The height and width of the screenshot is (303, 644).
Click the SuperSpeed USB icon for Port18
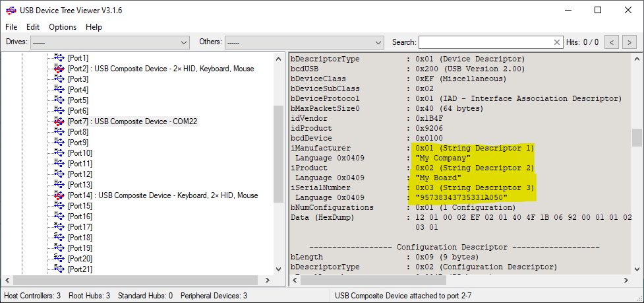tap(59, 237)
